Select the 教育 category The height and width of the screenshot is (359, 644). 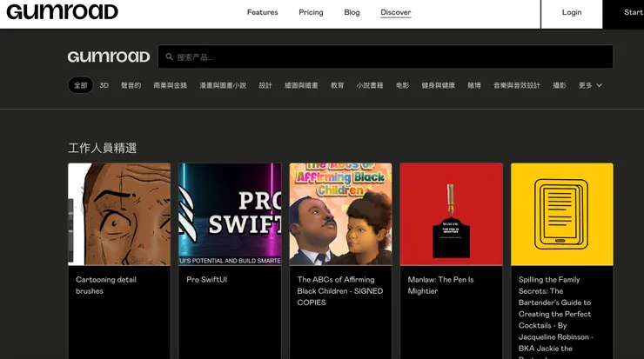point(337,85)
